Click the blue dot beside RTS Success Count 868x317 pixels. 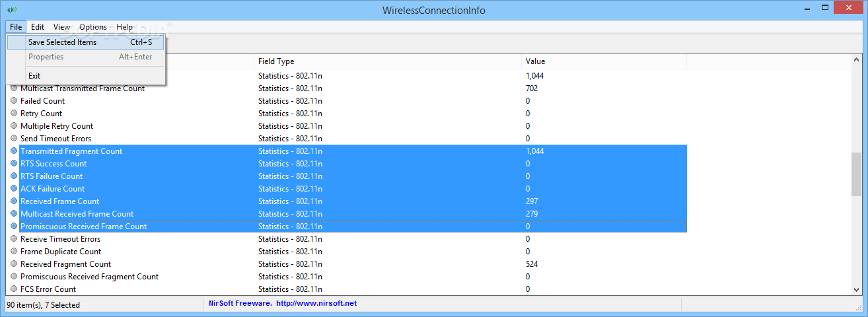(x=15, y=164)
